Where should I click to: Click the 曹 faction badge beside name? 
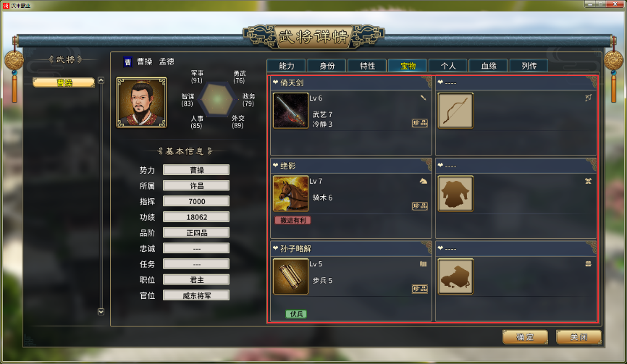pyautogui.click(x=127, y=62)
